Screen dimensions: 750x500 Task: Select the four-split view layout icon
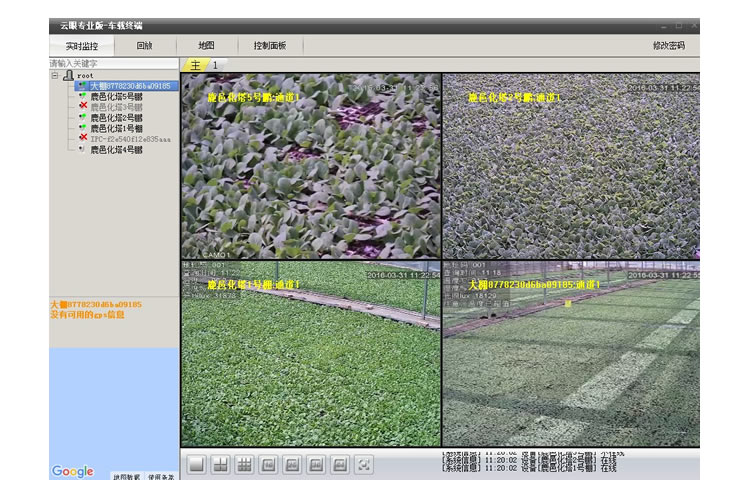point(221,464)
